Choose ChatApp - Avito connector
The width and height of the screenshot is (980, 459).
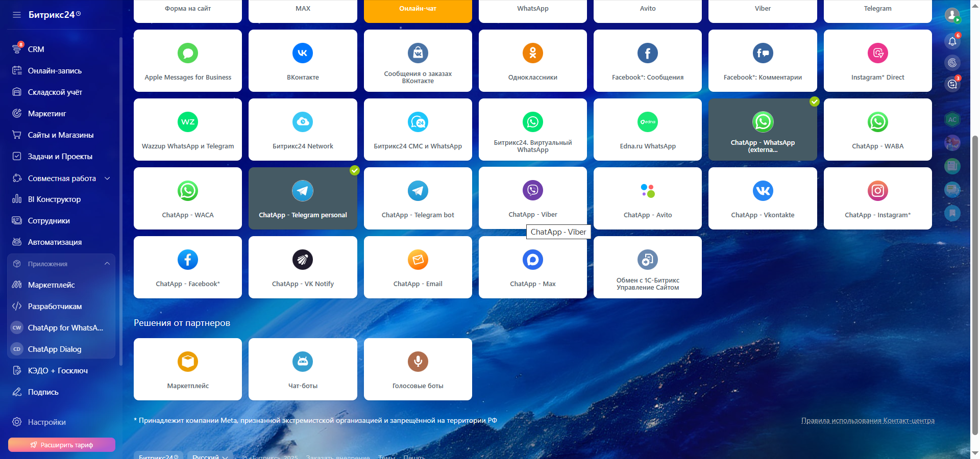point(647,199)
